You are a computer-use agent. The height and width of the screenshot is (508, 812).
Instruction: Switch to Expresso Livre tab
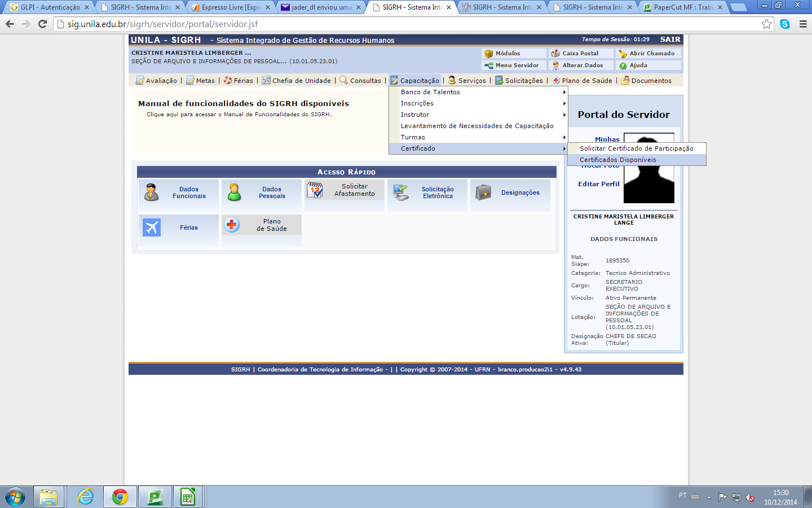click(x=230, y=7)
